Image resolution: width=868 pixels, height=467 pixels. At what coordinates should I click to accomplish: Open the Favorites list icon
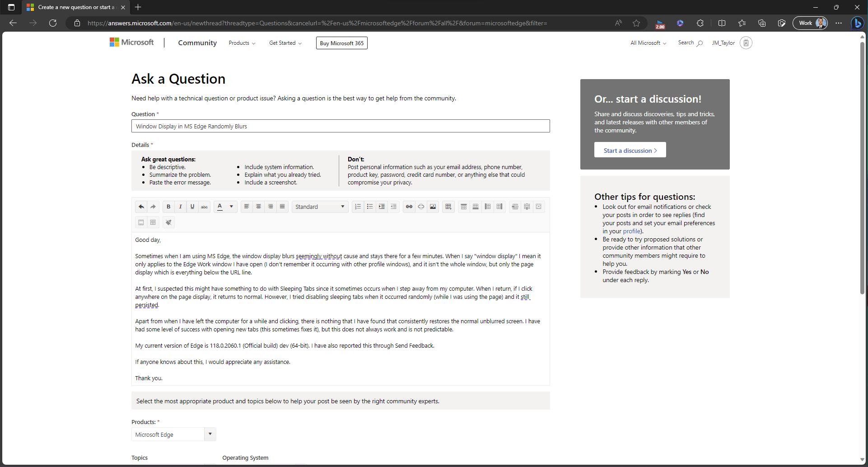click(742, 23)
